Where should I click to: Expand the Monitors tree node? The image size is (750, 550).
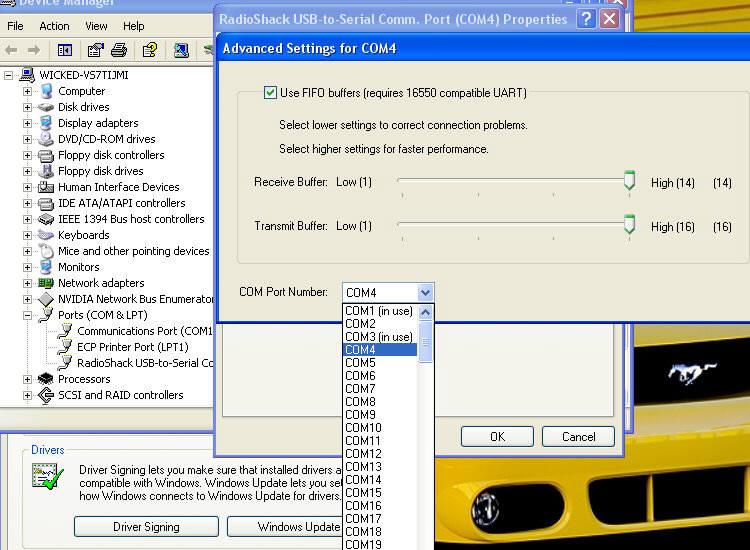click(27, 267)
